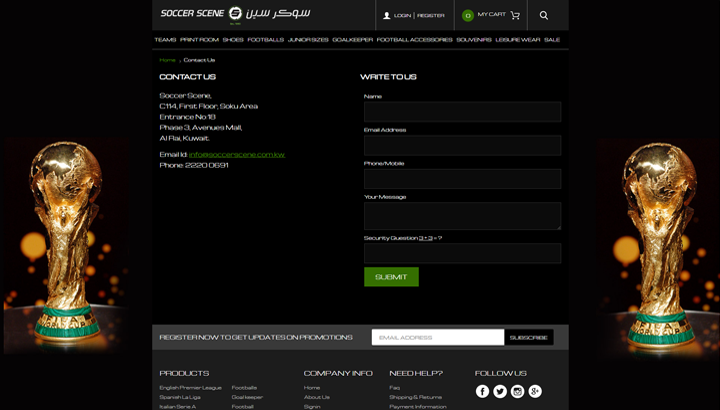Click the shopping cart icon
Image resolution: width=720 pixels, height=410 pixels.
click(x=515, y=15)
